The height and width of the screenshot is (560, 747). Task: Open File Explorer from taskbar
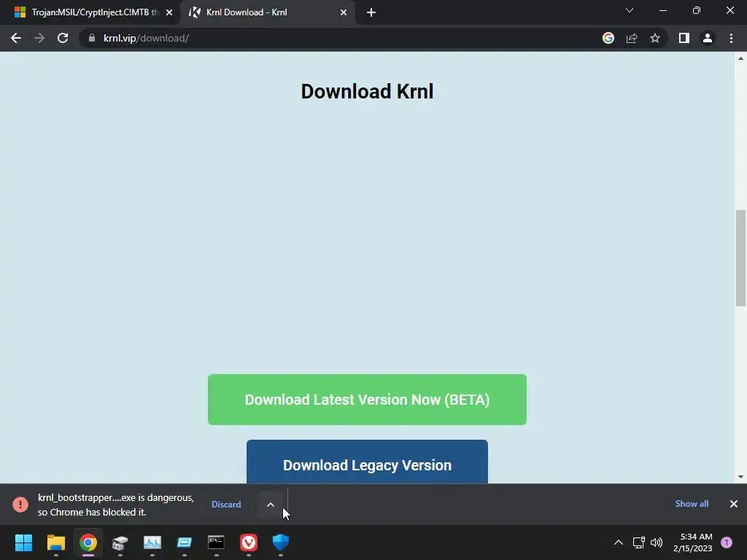[x=56, y=542]
